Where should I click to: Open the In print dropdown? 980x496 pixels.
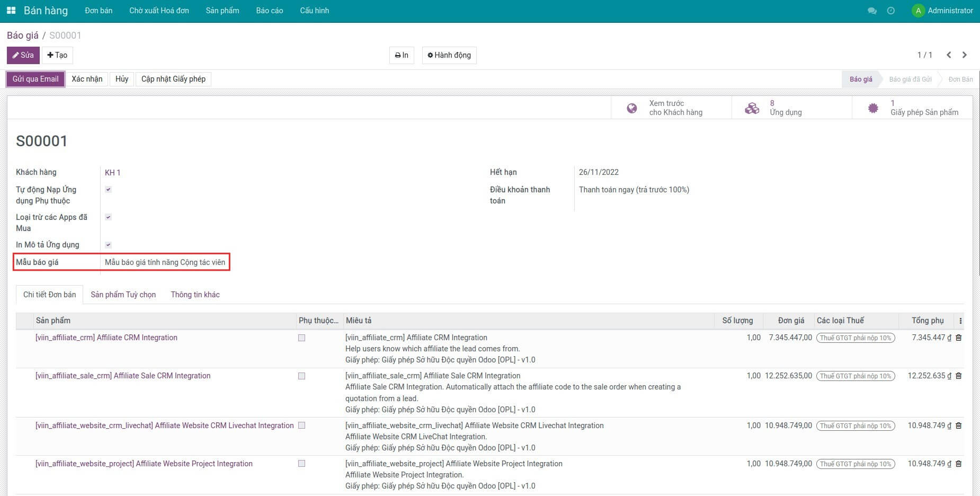(x=402, y=55)
